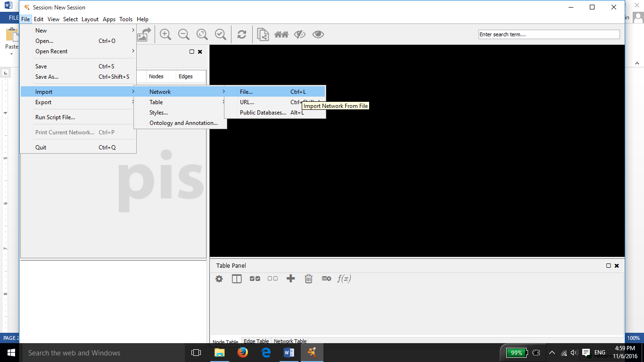Zoom to fit the network content
Image resolution: width=644 pixels, height=362 pixels.
click(x=202, y=34)
